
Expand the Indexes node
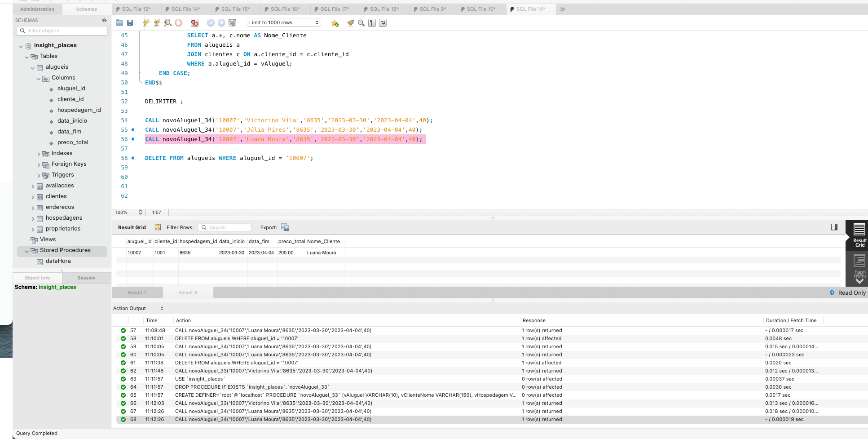38,154
